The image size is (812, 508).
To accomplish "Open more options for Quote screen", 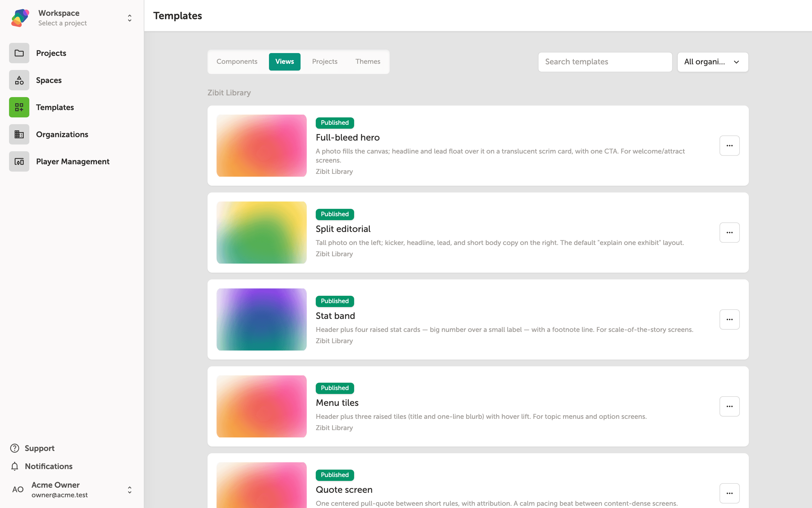I will click(x=729, y=493).
